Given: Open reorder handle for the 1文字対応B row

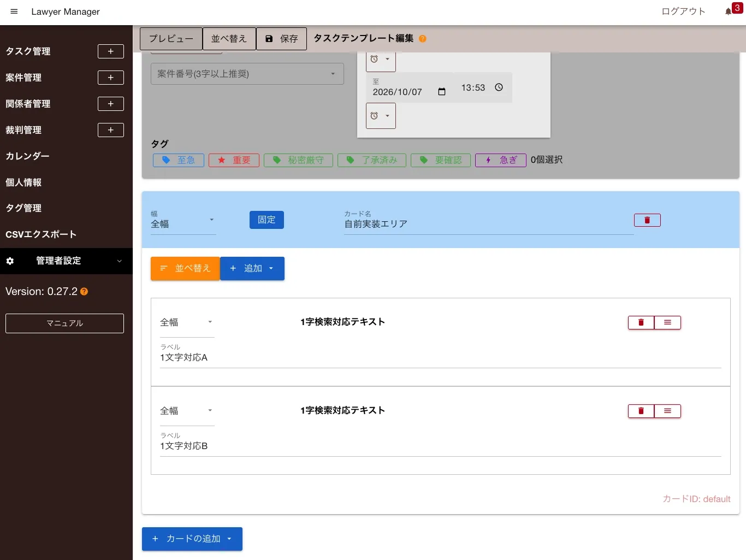Looking at the screenshot, I should click(667, 411).
